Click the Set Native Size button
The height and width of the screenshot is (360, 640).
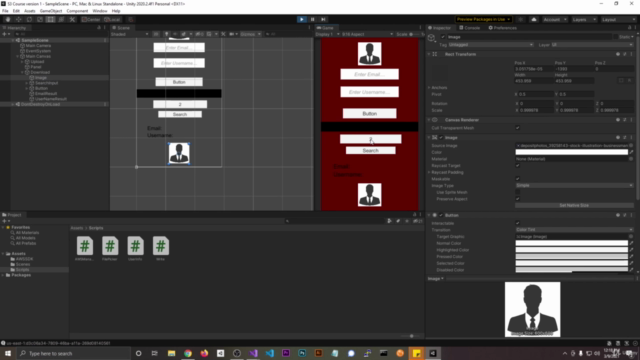[x=574, y=205]
